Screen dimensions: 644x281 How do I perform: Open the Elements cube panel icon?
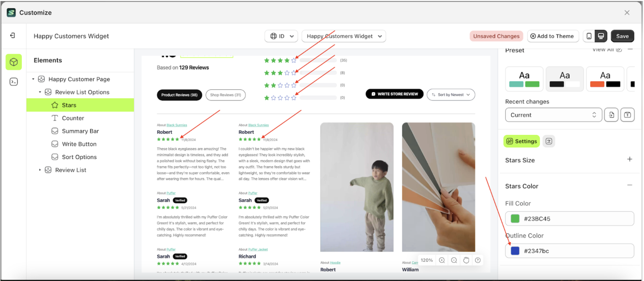click(14, 62)
